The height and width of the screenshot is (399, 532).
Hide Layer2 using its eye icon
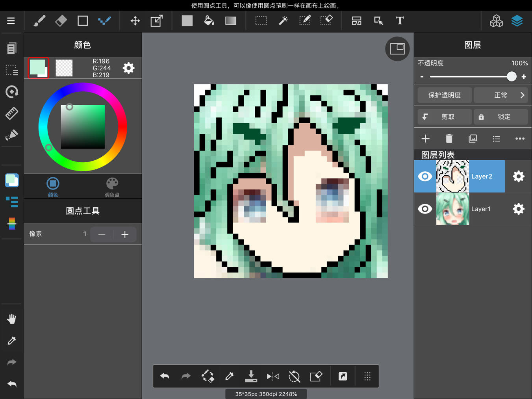click(425, 176)
